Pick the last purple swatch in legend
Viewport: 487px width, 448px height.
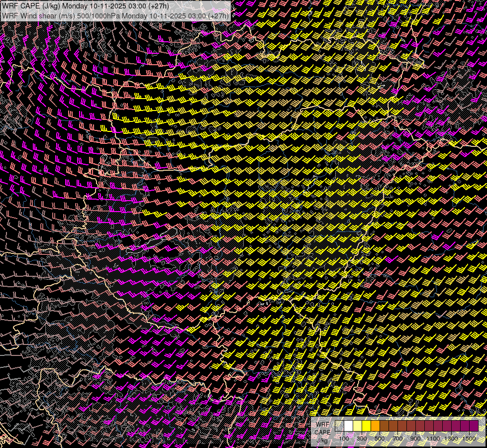[x=474, y=426]
